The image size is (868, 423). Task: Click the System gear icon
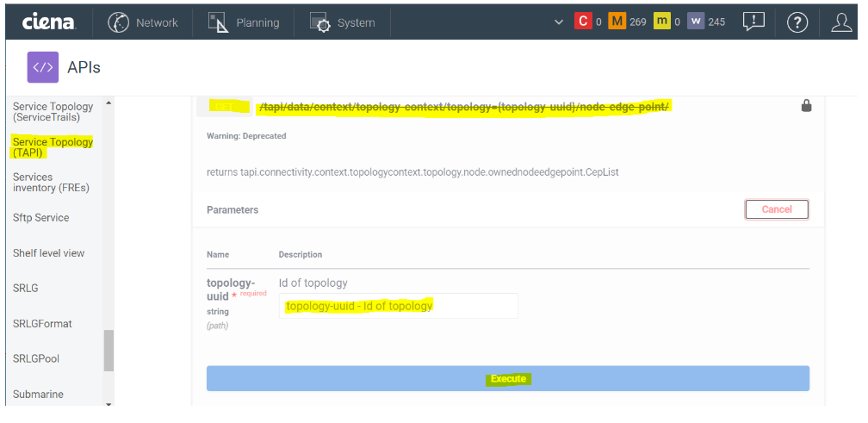[x=320, y=22]
